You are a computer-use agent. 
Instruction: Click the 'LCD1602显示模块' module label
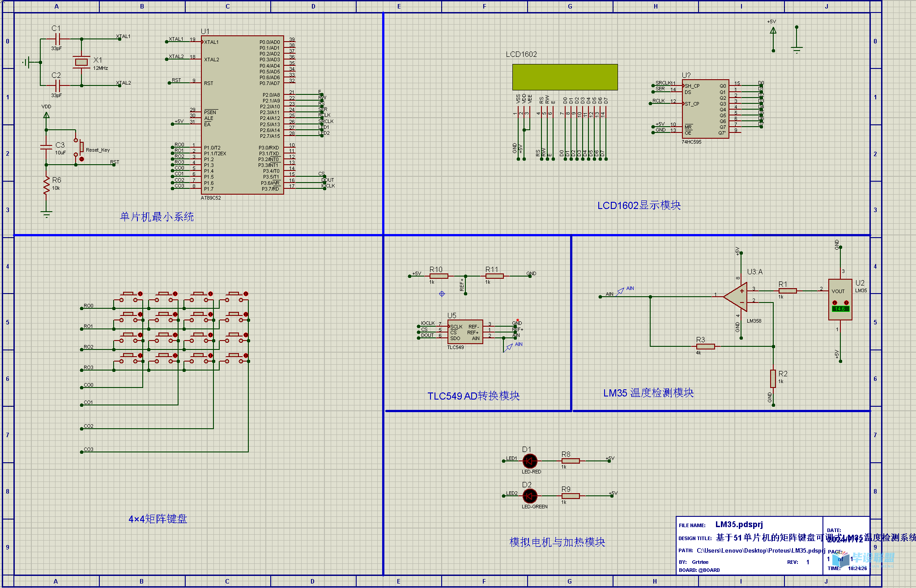[639, 205]
